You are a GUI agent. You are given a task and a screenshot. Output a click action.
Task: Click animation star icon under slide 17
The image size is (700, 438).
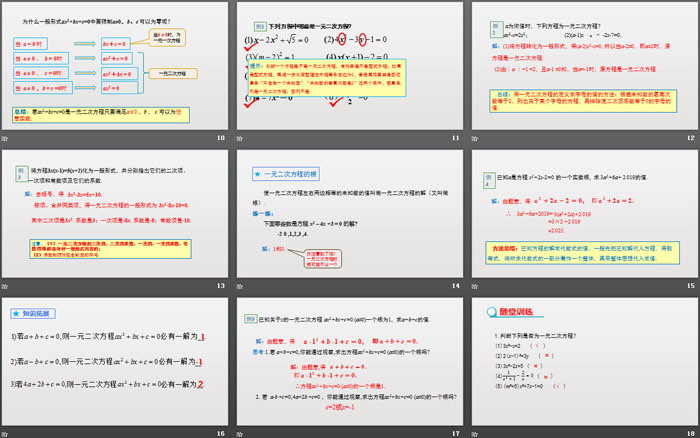coord(241,432)
